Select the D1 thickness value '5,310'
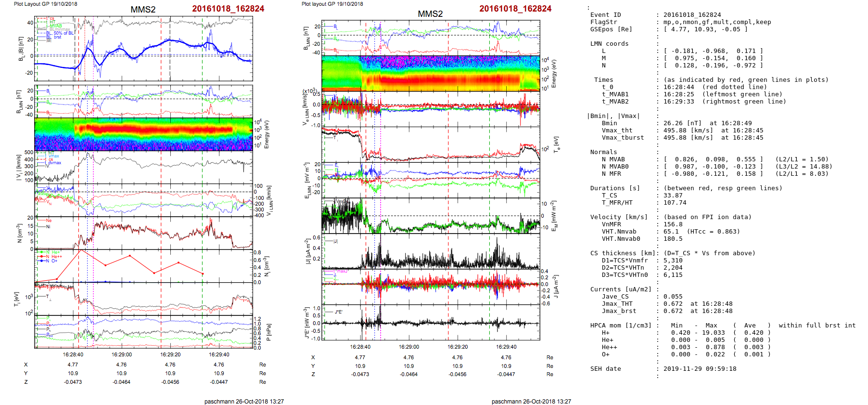 pyautogui.click(x=673, y=261)
